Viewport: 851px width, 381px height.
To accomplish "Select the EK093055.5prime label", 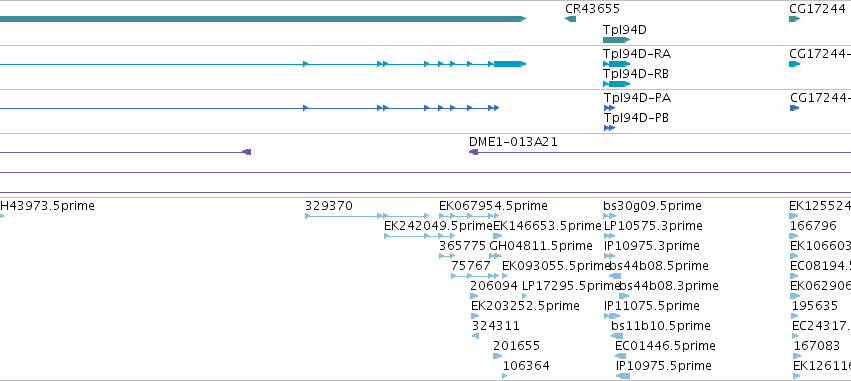I will click(x=556, y=266).
